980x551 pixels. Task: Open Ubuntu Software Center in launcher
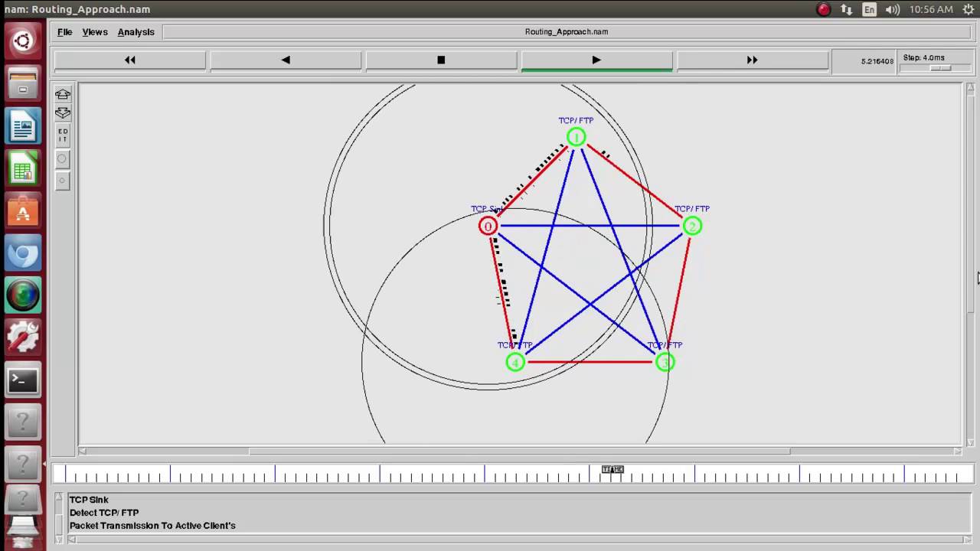coord(23,210)
